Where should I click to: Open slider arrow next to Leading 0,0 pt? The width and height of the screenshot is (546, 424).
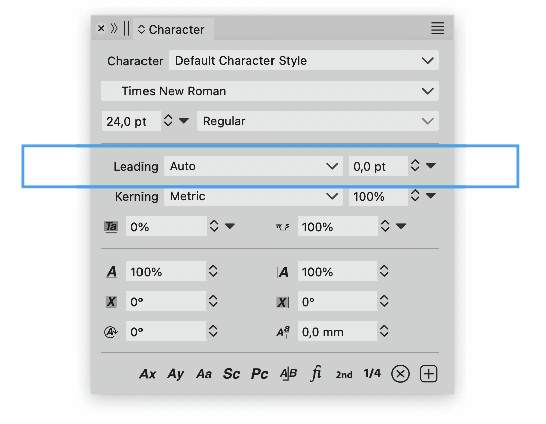pyautogui.click(x=431, y=166)
